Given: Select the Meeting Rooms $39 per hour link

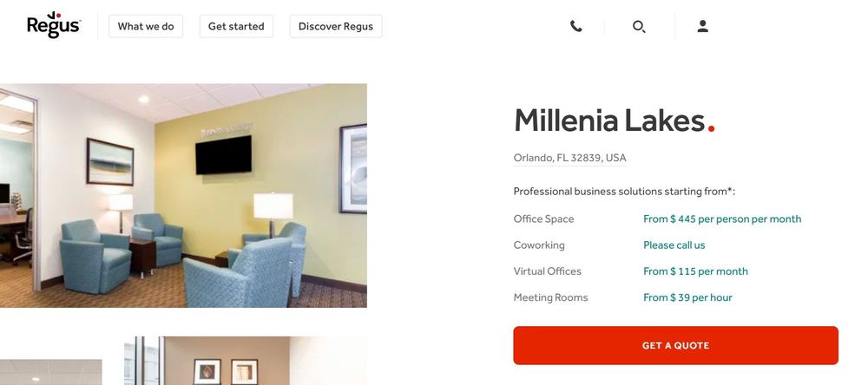Looking at the screenshot, I should (x=687, y=297).
